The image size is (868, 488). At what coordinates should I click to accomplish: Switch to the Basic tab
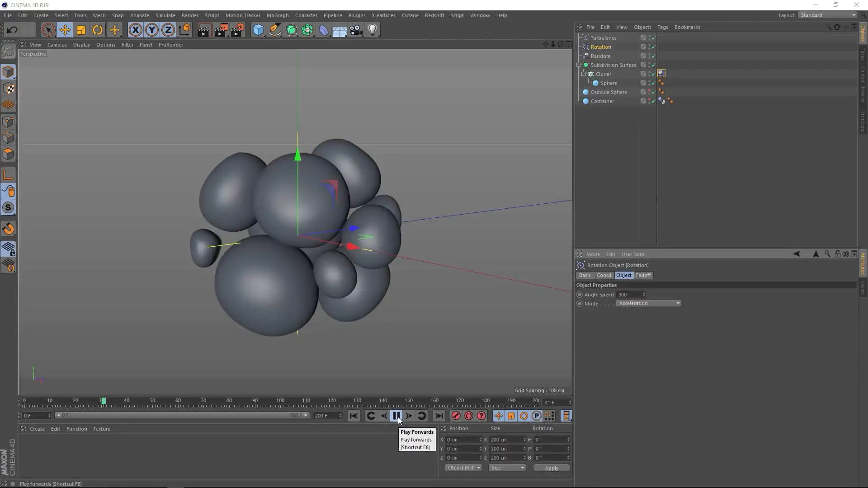pos(585,275)
